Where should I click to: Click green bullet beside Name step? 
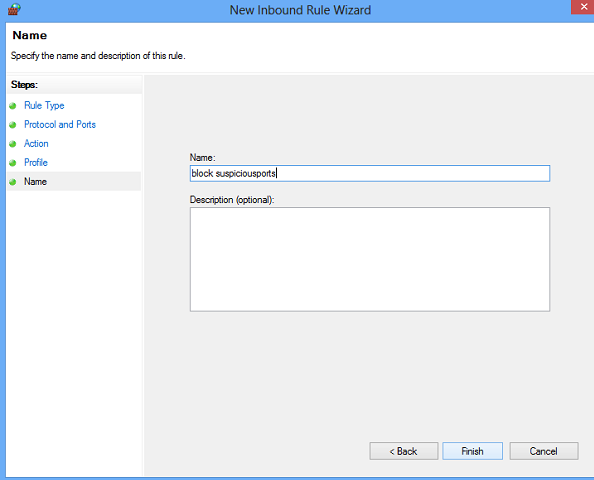click(x=13, y=182)
